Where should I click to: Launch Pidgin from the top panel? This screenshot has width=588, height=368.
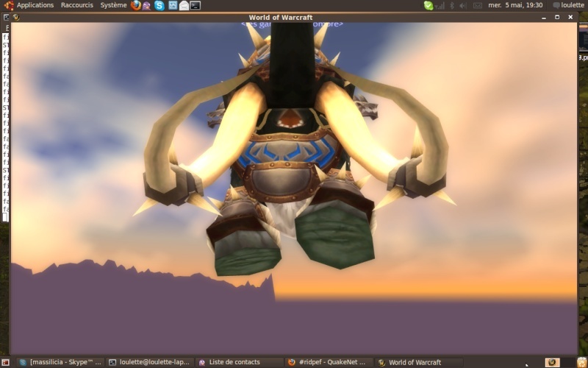tap(146, 6)
